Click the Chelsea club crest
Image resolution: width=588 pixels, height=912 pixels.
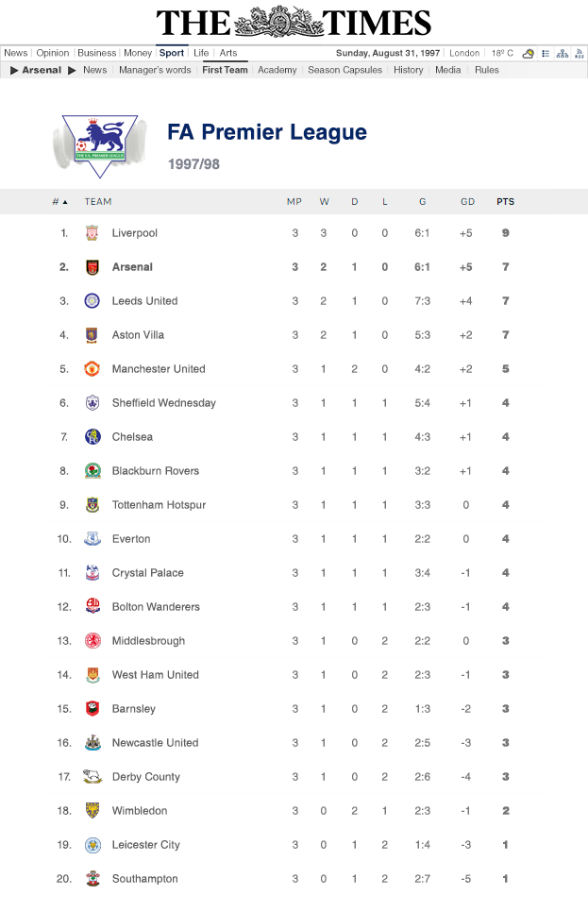(x=92, y=437)
